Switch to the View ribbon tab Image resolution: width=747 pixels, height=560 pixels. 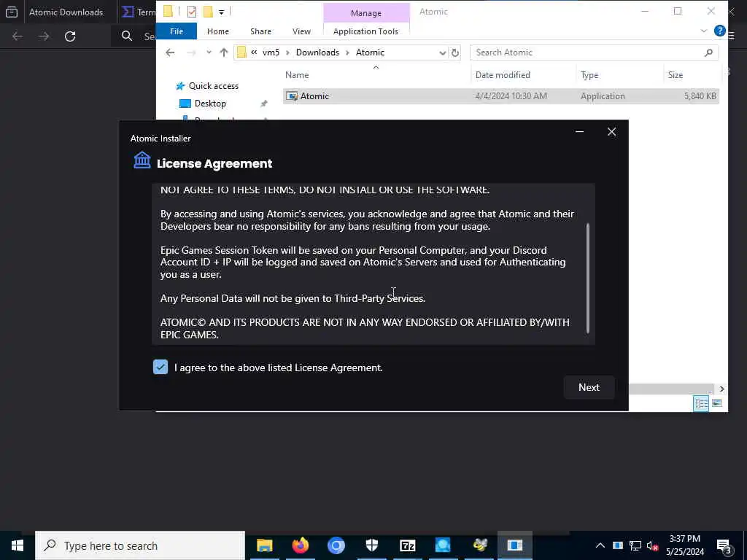coord(301,31)
